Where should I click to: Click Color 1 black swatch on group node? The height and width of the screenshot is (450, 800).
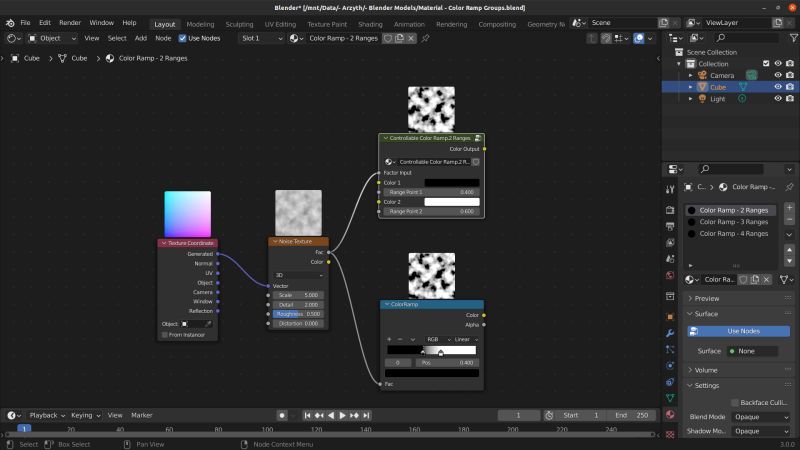452,183
